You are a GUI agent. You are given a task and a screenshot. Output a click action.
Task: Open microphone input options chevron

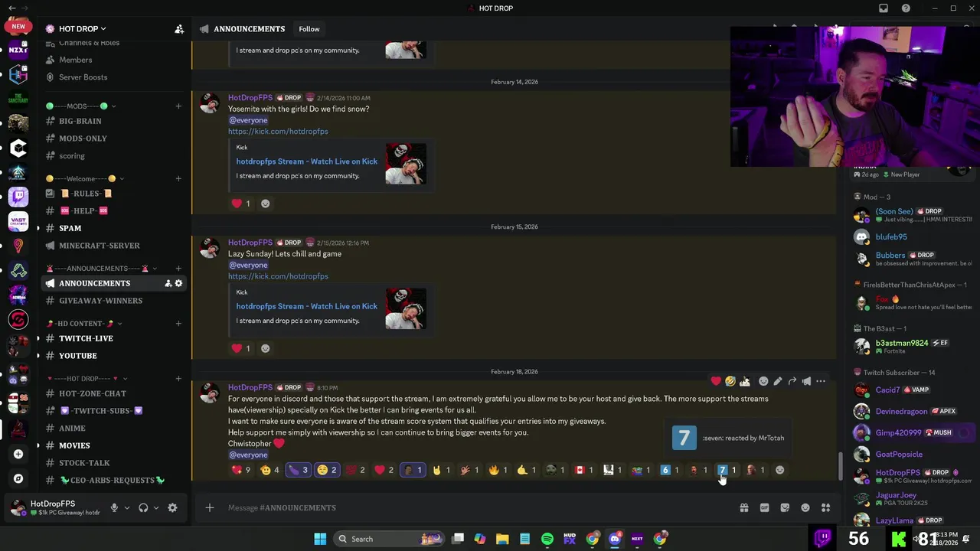click(x=126, y=507)
